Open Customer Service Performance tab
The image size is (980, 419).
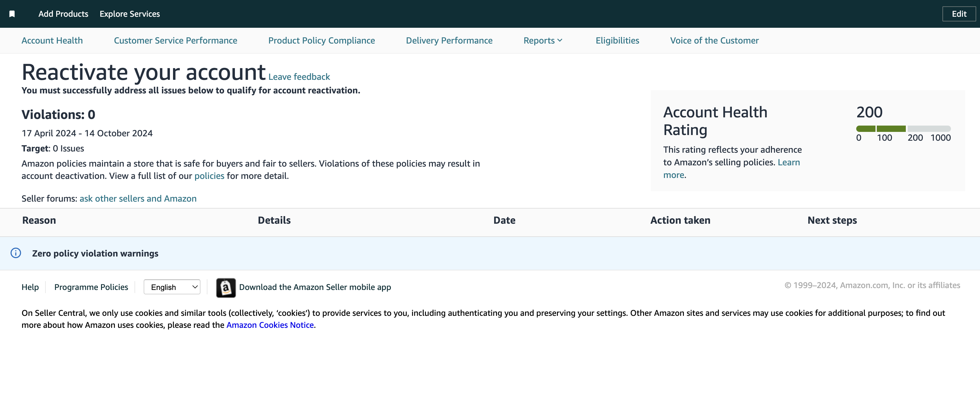175,40
